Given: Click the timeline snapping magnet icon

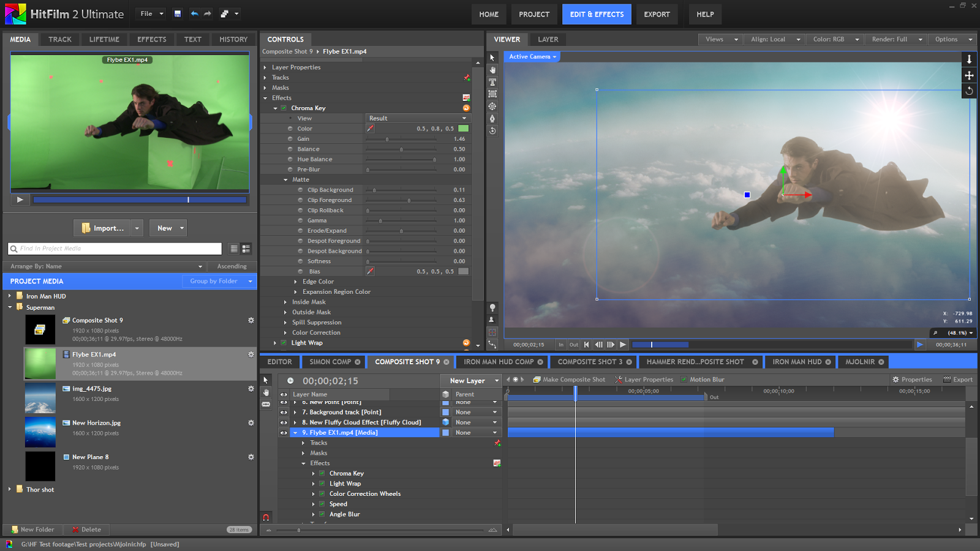Looking at the screenshot, I should click(266, 517).
